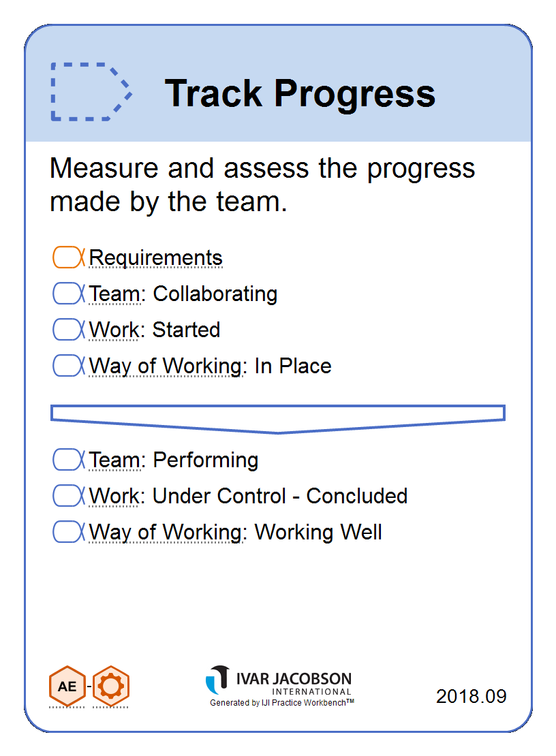Click the alpha state icon beside Team: Collaborating
Viewport: 556px width, 756px height.
point(69,293)
